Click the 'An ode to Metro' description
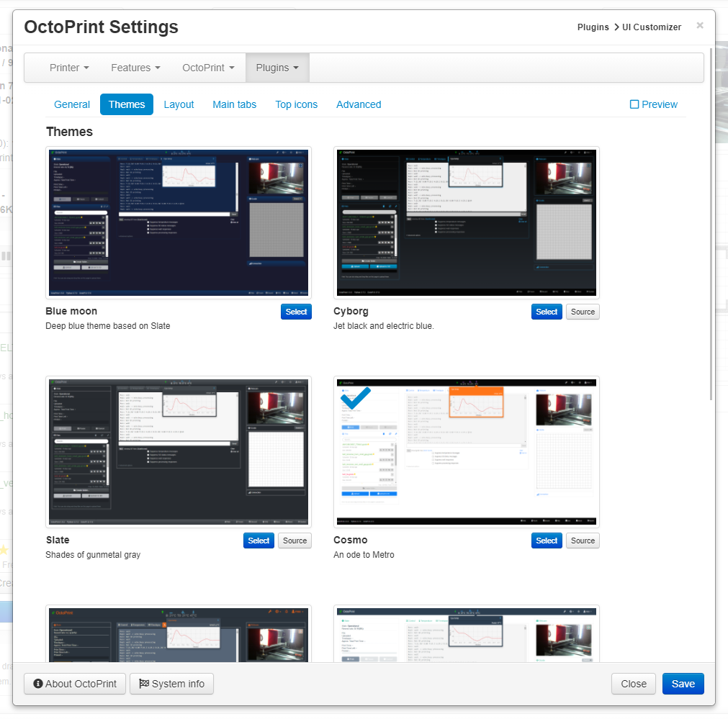The width and height of the screenshot is (728, 719). coord(364,555)
